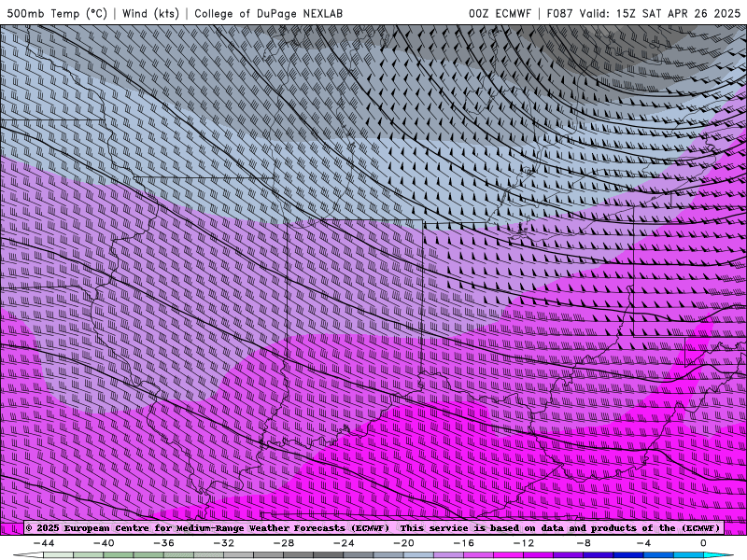Click the -40 label on the color scale

tap(104, 543)
